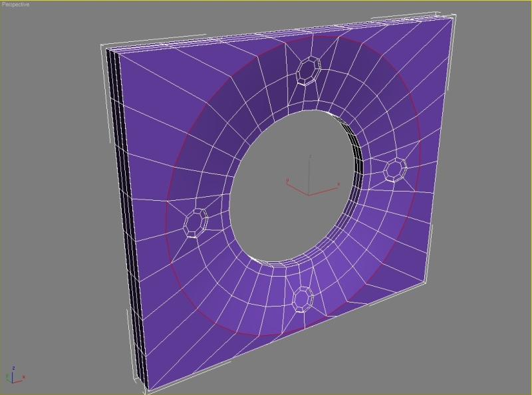
Task: Click the Y axis label of the pivot gizmo
Action: (287, 180)
